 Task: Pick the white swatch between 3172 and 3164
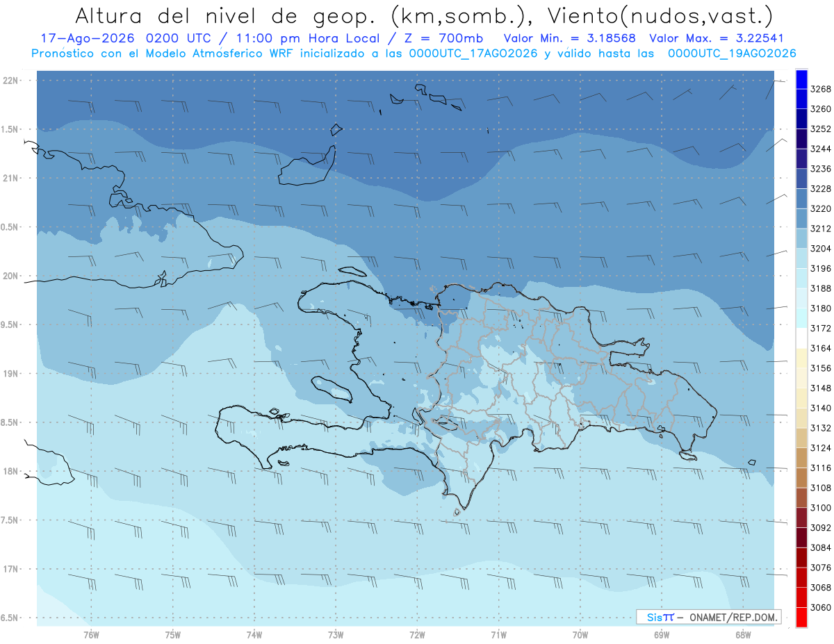[x=801, y=338]
